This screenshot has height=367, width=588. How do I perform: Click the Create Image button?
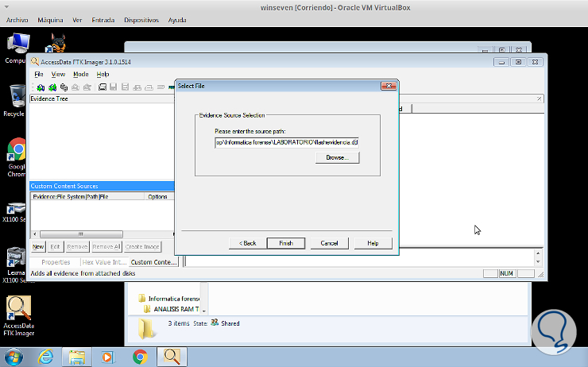click(142, 247)
